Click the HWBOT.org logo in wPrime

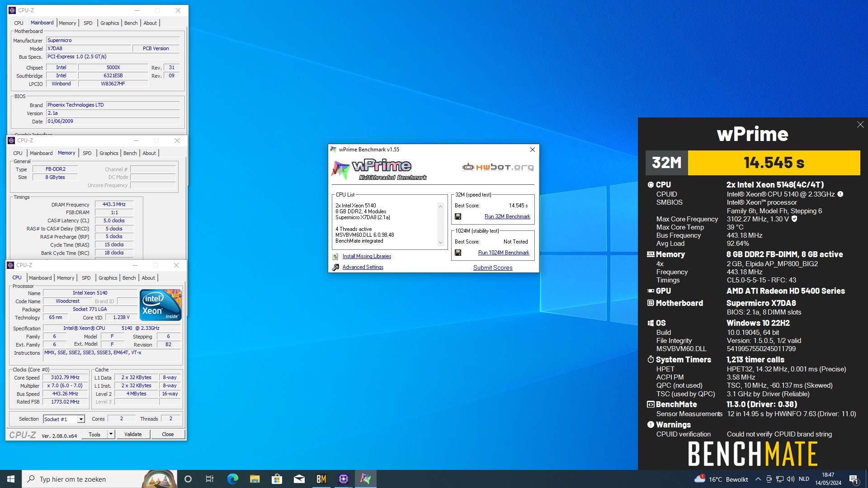pyautogui.click(x=498, y=167)
